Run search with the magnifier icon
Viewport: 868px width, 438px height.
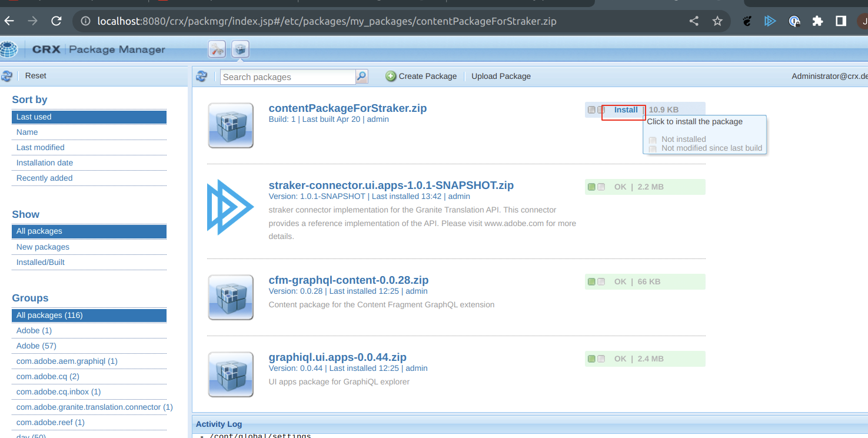pyautogui.click(x=362, y=77)
